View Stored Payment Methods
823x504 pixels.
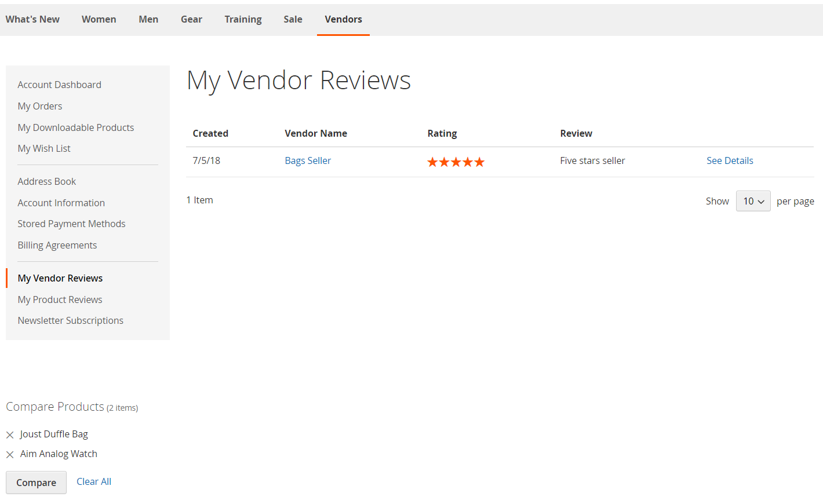(x=71, y=224)
